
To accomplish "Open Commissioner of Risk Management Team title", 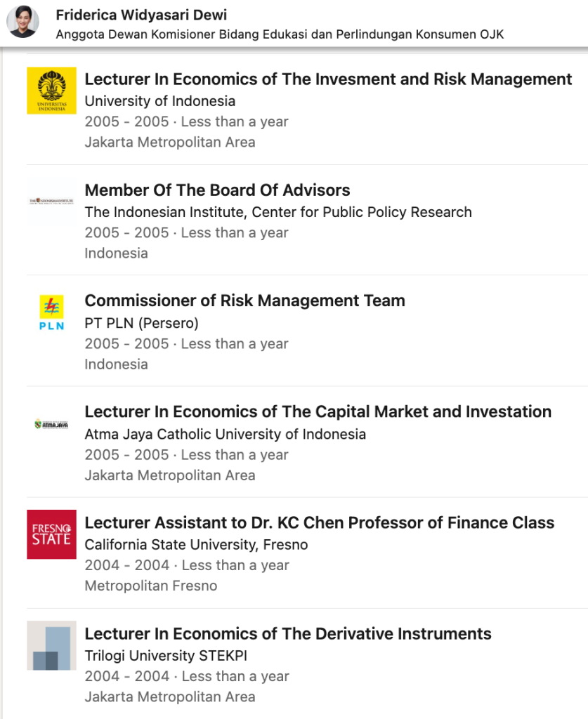I will coord(244,301).
